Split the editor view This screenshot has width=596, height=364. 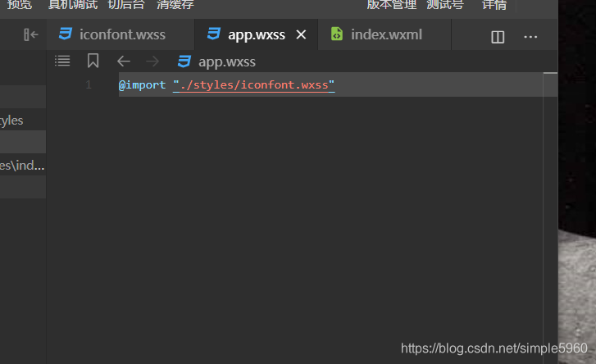(x=498, y=37)
